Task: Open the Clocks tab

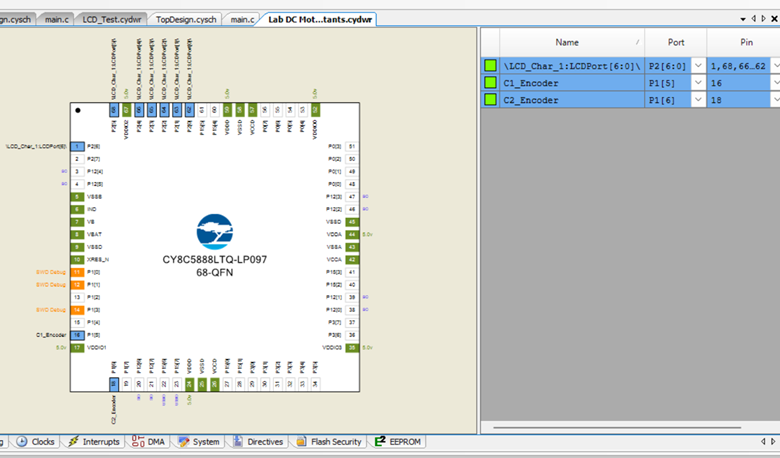Action: click(35, 442)
